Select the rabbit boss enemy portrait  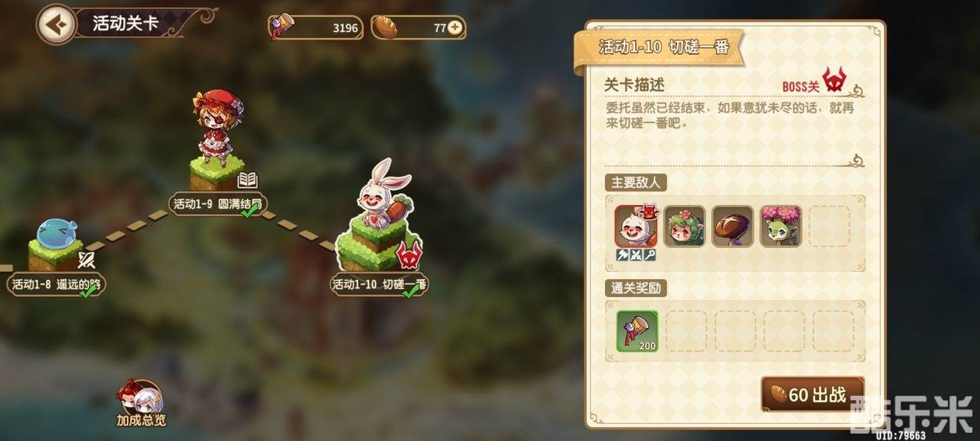[636, 226]
